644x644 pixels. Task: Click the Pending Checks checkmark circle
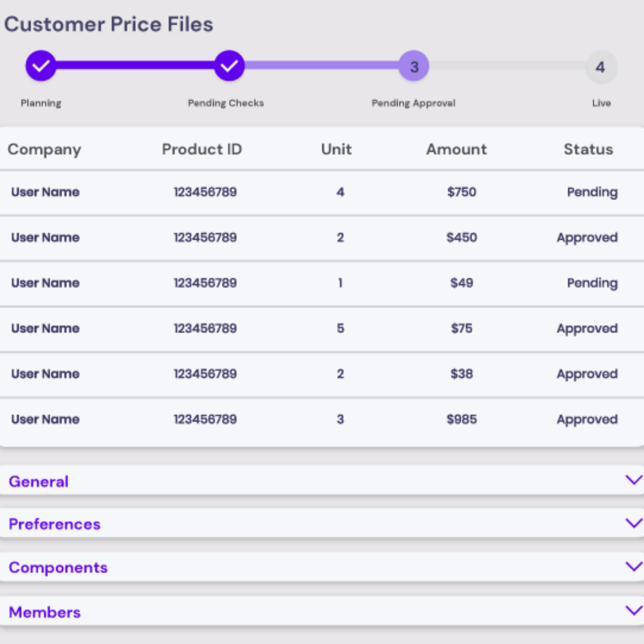229,66
